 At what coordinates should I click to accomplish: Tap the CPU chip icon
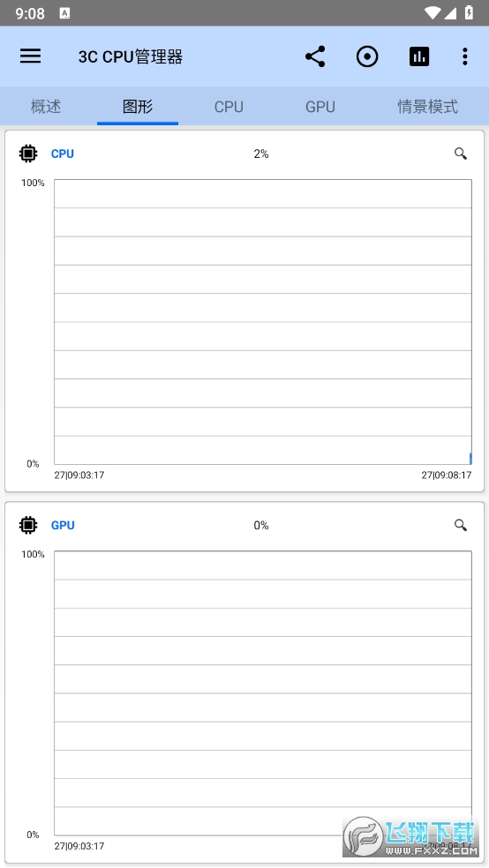[x=28, y=153]
